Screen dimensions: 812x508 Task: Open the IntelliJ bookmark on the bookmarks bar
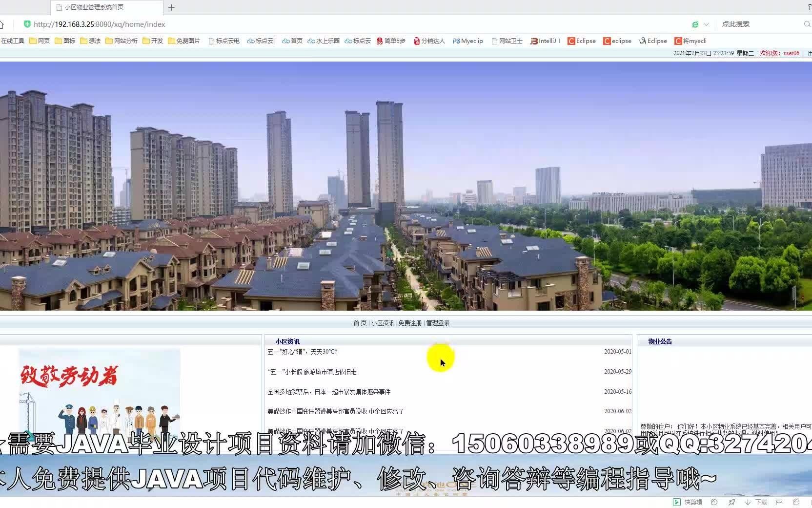(x=545, y=41)
